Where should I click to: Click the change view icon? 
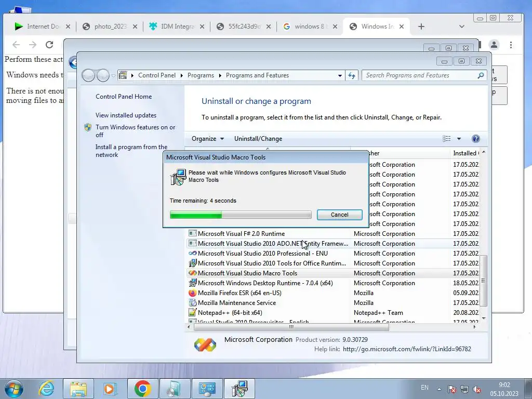point(446,138)
